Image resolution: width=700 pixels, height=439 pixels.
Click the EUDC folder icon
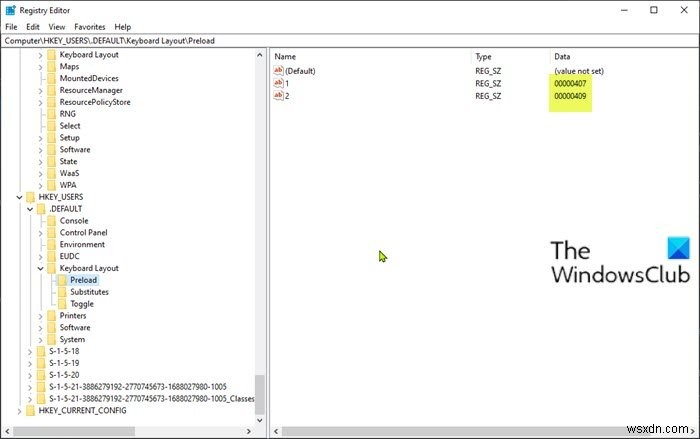(x=52, y=256)
